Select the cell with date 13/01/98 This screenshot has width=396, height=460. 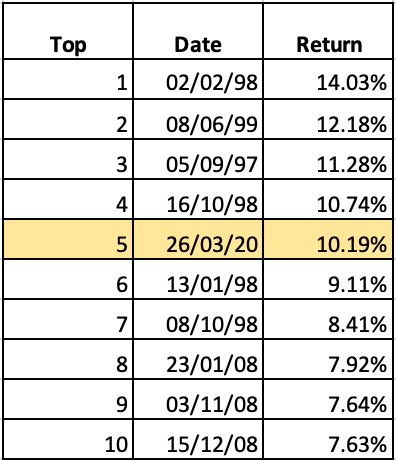point(198,279)
